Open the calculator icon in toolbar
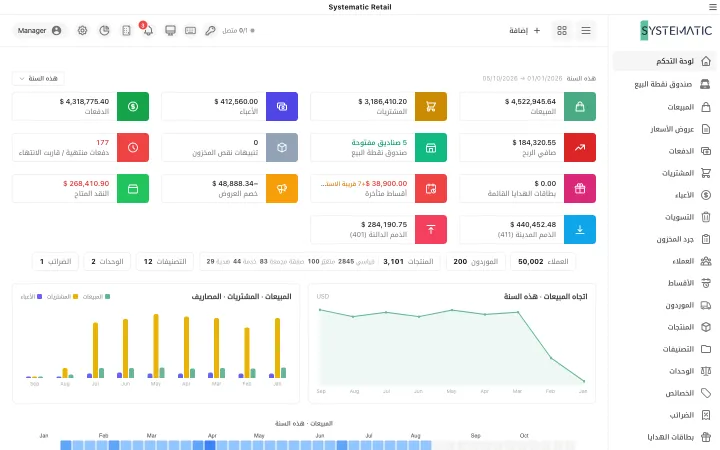This screenshot has width=720, height=450. coord(126,30)
